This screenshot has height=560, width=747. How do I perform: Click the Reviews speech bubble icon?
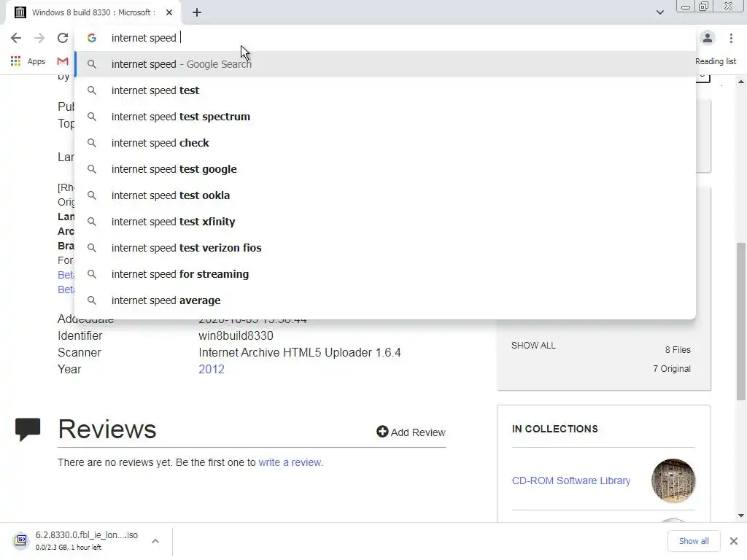click(x=28, y=429)
